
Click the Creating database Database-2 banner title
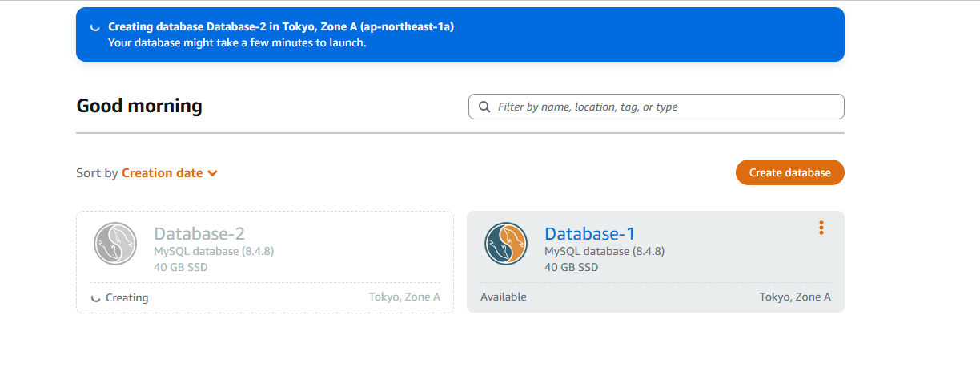point(281,27)
